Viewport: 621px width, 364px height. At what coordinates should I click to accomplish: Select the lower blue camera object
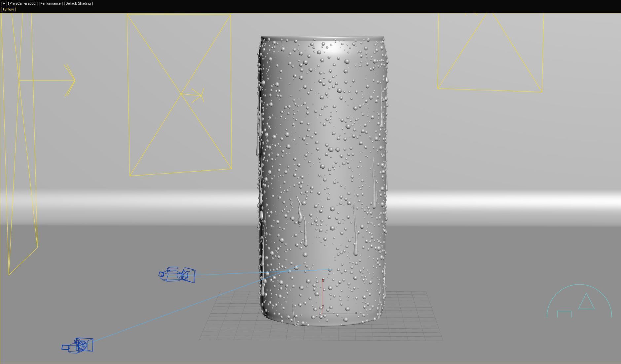tap(78, 345)
